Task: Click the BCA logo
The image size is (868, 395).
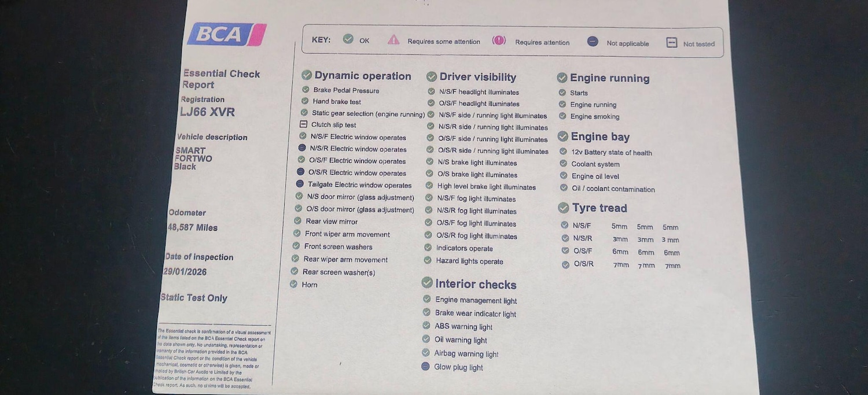Action: click(x=226, y=35)
